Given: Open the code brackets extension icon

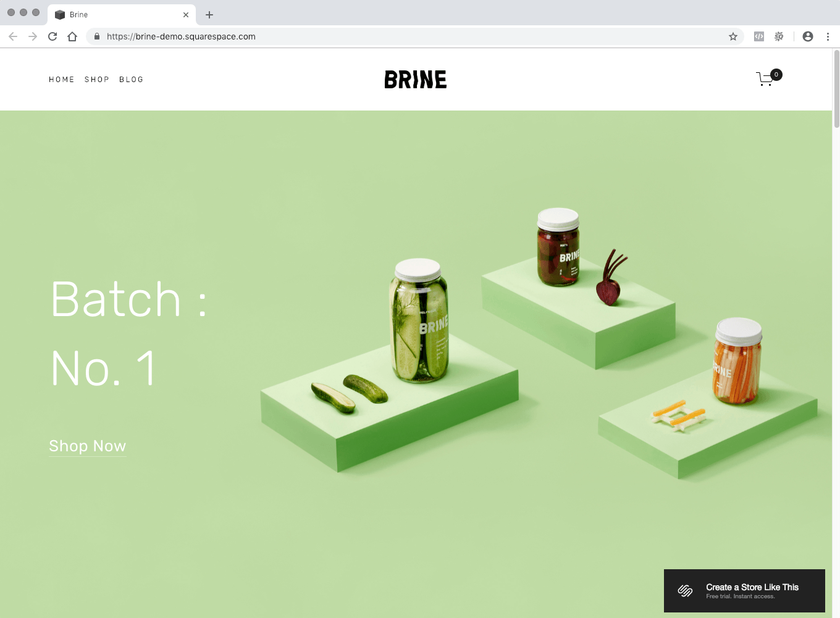Looking at the screenshot, I should point(759,36).
